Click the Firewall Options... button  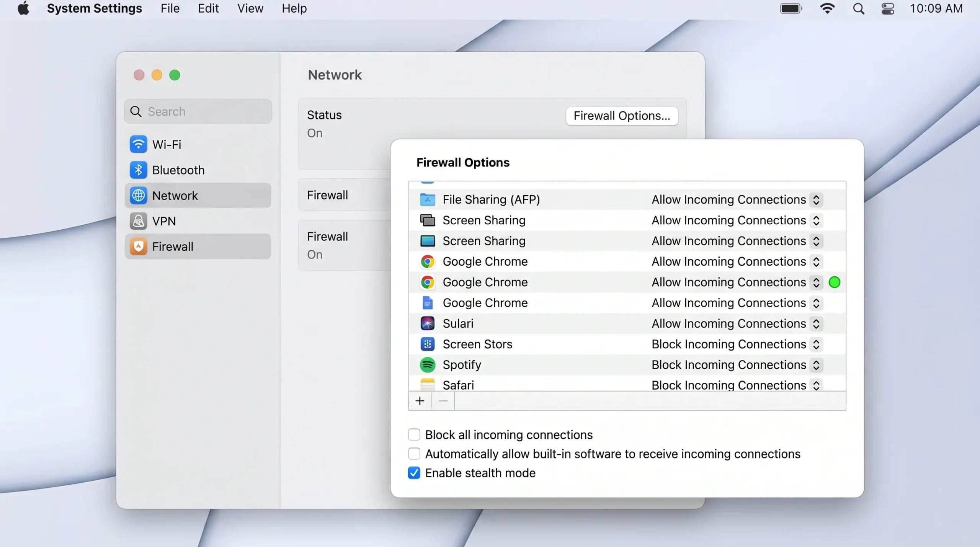coord(622,116)
